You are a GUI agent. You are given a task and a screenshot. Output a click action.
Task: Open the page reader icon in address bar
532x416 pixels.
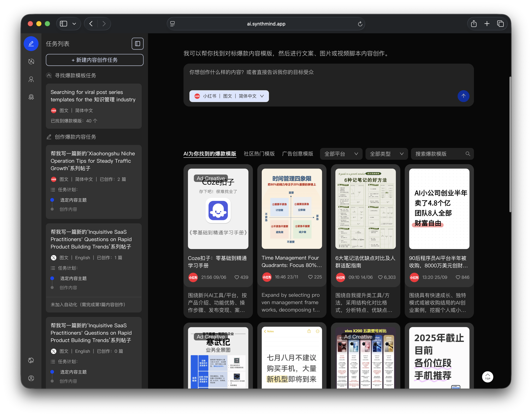tap(173, 24)
